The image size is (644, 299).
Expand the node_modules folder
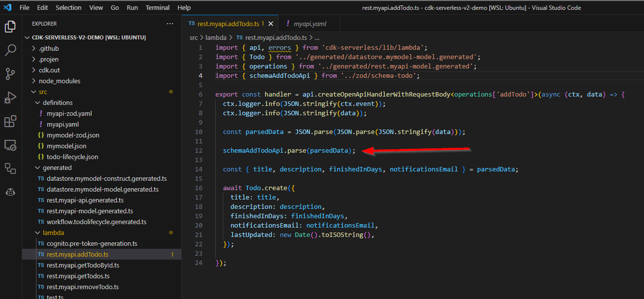59,80
